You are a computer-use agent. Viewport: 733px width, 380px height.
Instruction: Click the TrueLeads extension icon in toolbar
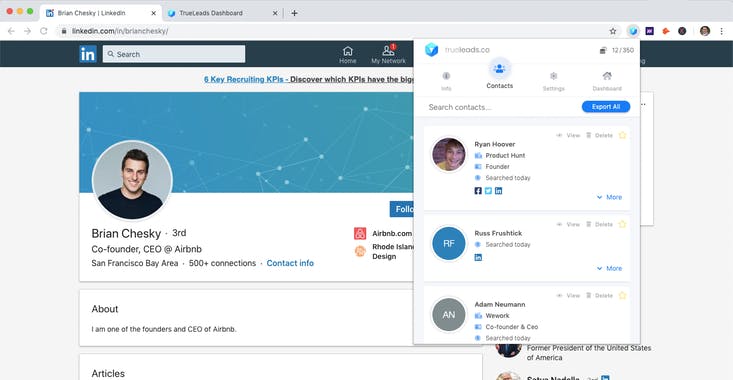pyautogui.click(x=633, y=31)
